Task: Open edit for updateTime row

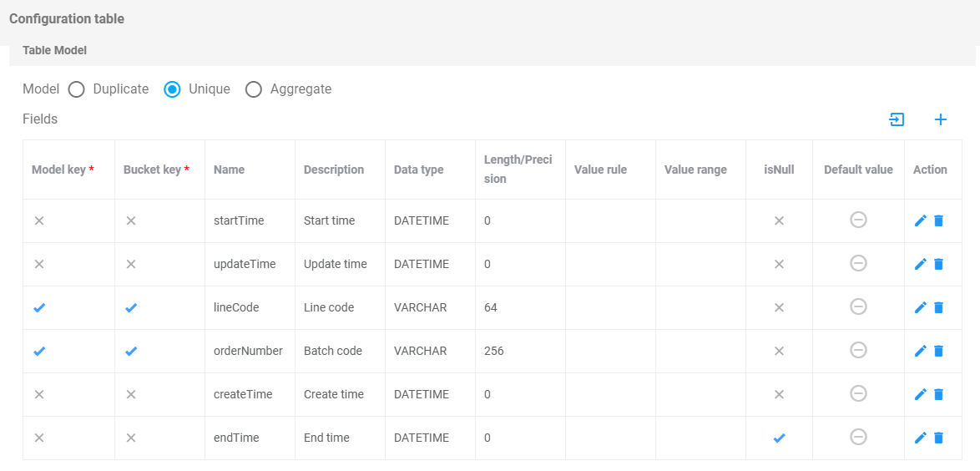Action: click(921, 264)
